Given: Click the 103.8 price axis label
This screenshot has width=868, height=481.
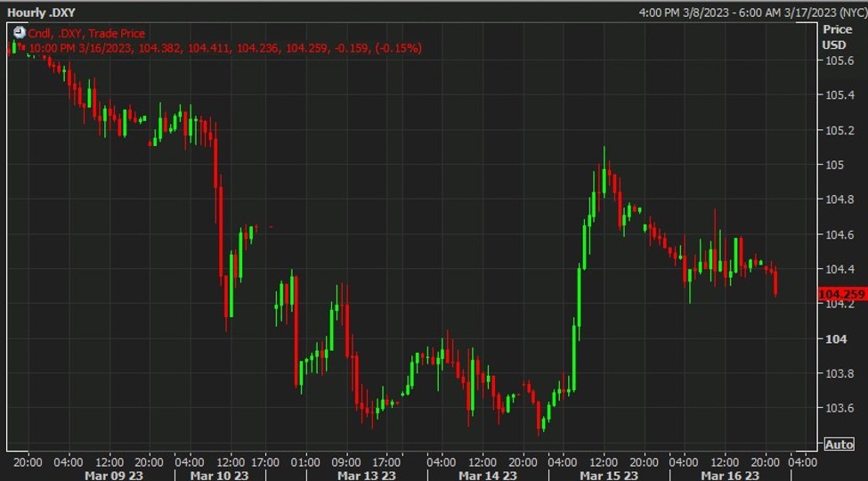Looking at the screenshot, I should (840, 373).
